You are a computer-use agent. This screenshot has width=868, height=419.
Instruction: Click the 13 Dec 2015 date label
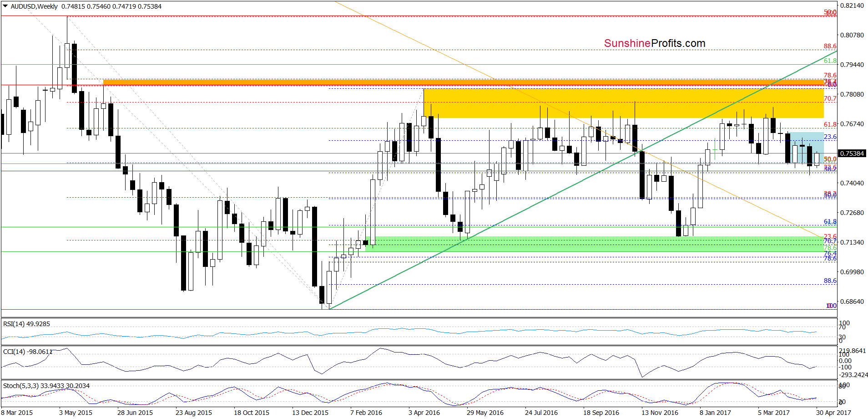[x=310, y=413]
